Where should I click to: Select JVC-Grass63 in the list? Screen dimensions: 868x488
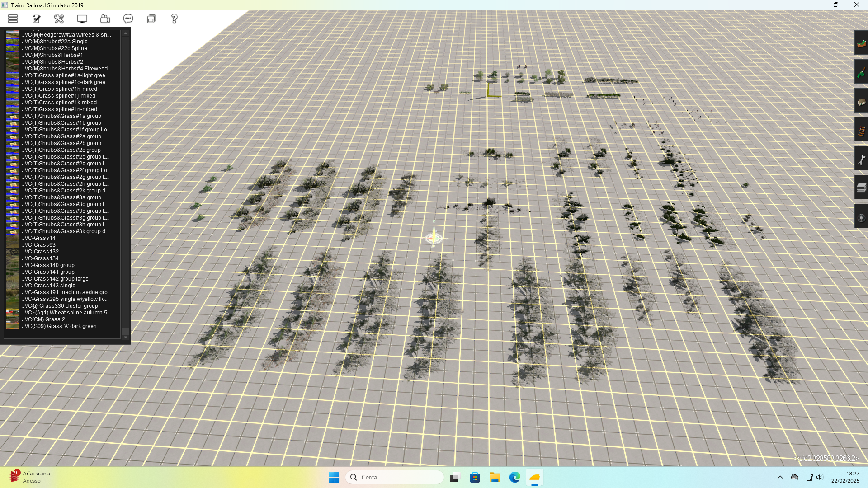39,245
